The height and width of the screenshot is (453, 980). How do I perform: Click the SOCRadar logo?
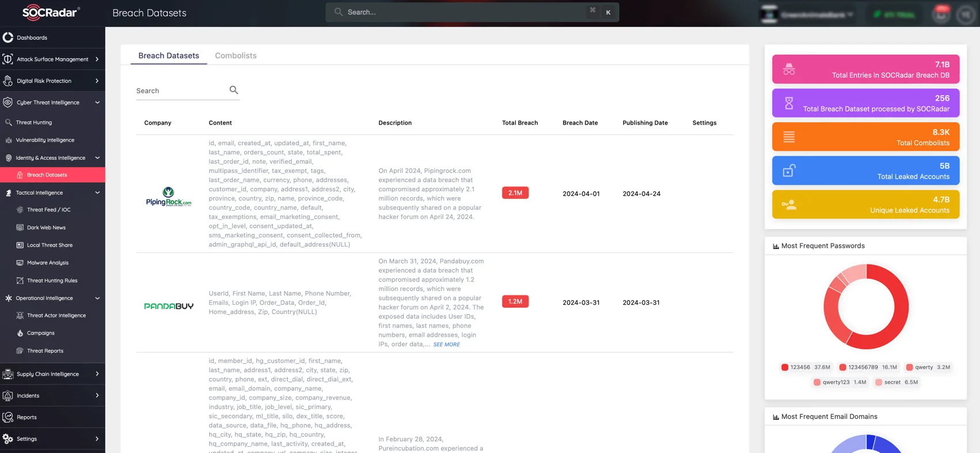[51, 12]
